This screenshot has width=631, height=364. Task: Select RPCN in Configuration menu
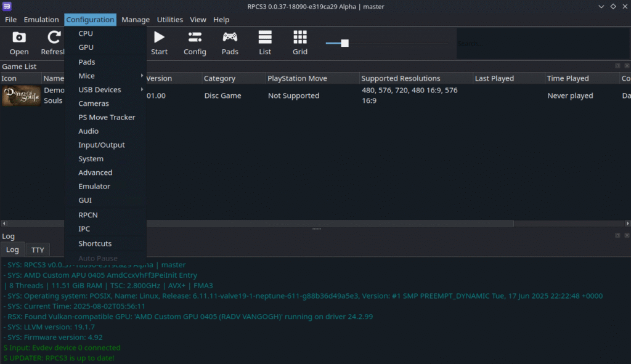105,215
